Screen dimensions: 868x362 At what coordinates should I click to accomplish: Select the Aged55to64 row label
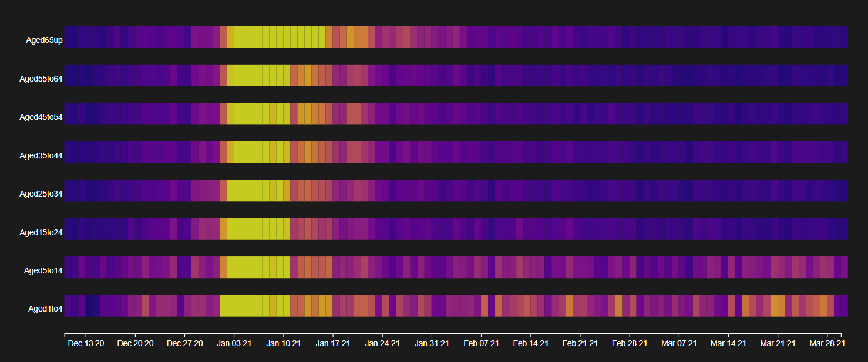coord(41,79)
